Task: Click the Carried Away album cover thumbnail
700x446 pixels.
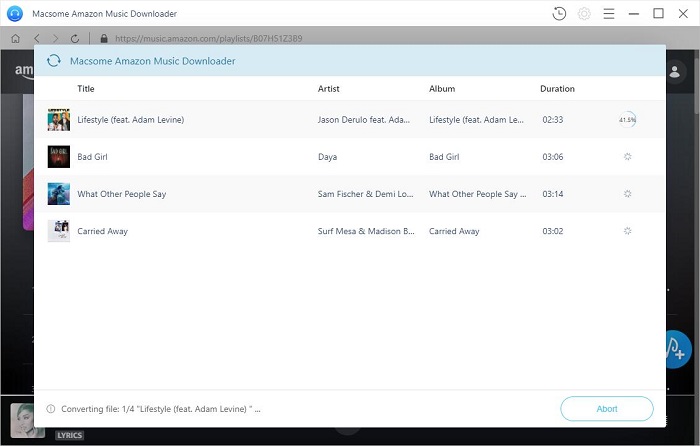Action: tap(59, 231)
